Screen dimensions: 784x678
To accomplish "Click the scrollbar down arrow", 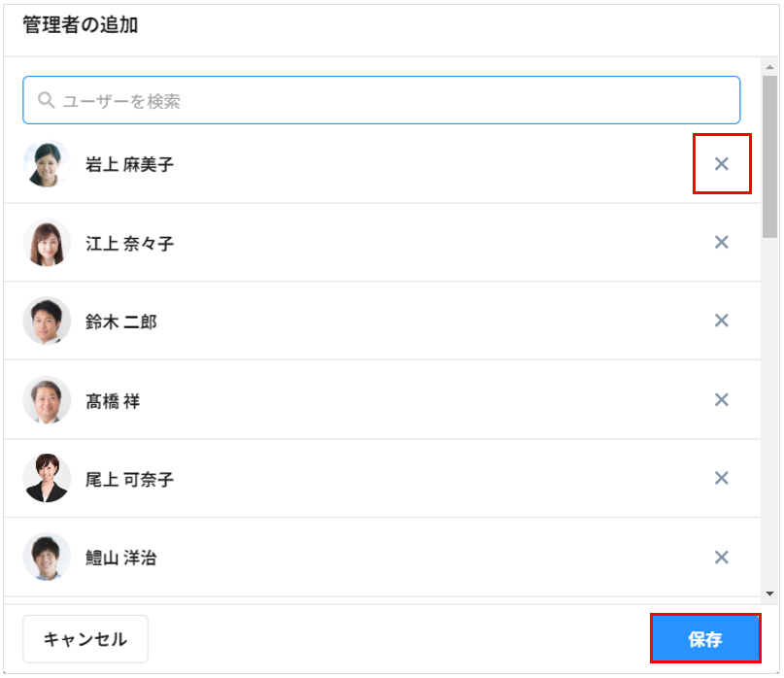I will 770,593.
